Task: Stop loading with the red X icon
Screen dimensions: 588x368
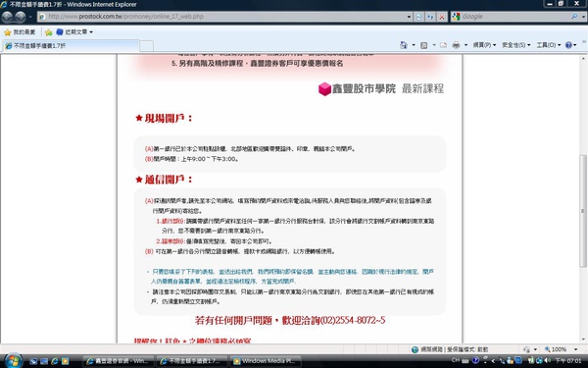Action: tap(442, 17)
